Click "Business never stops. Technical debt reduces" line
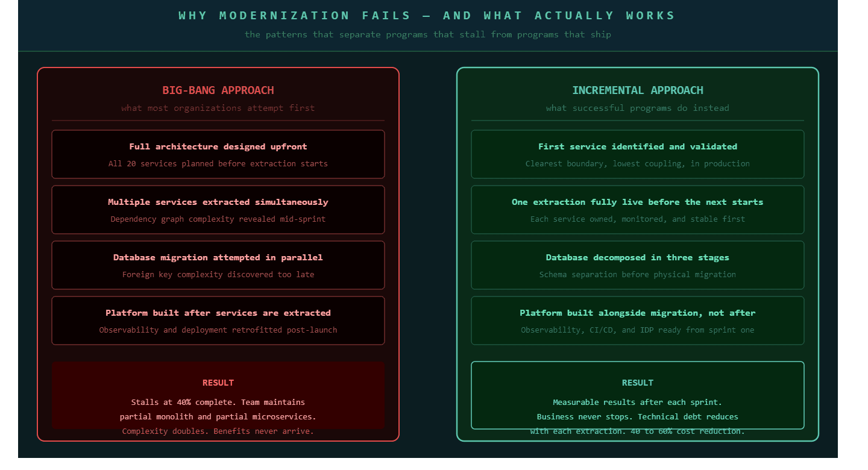 click(x=638, y=417)
